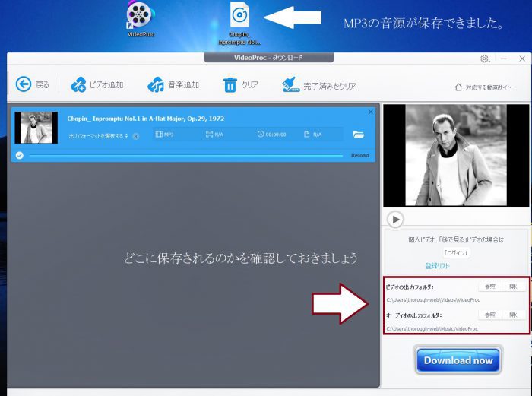Viewport: 532px width, 396px height.
Task: Click Reload on the Chopin download item
Action: (359, 155)
